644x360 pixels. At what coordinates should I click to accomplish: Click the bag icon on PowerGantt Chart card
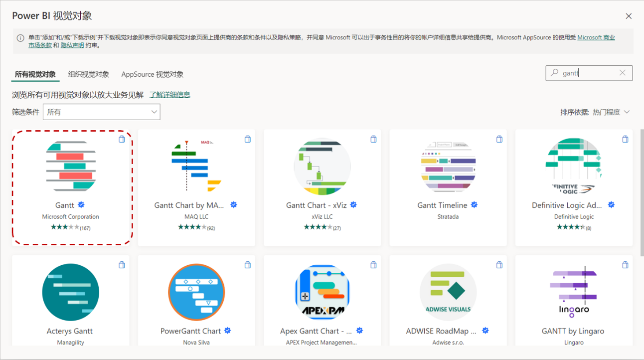248,265
